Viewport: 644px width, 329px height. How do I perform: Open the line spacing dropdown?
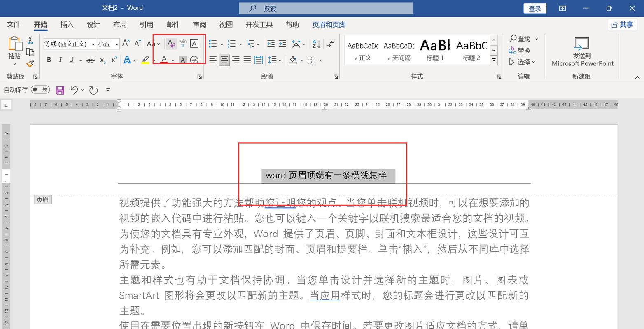(x=275, y=60)
